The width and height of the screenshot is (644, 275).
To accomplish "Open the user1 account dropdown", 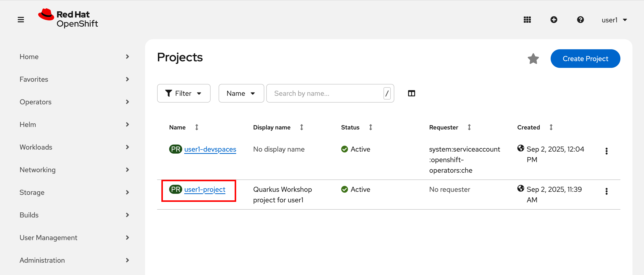I will [614, 20].
